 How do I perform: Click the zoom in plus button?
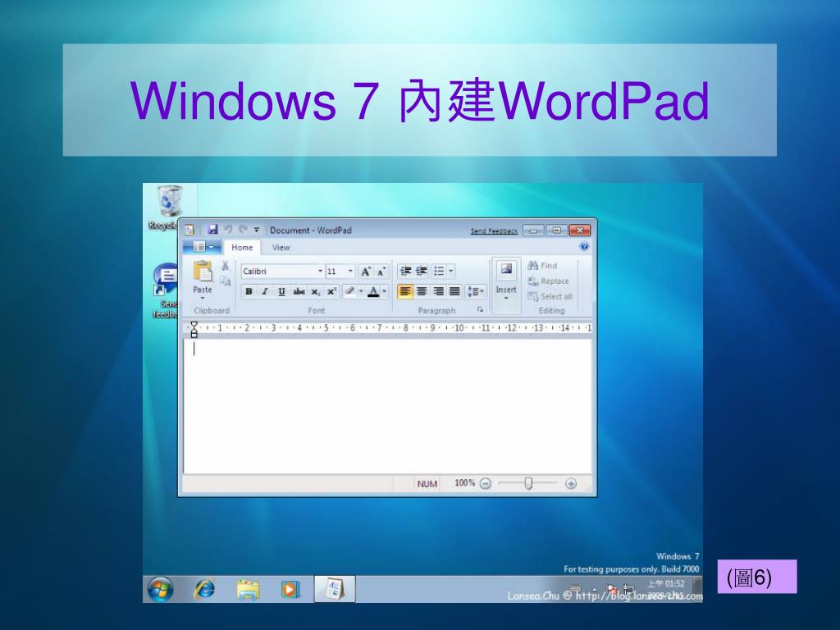[571, 483]
